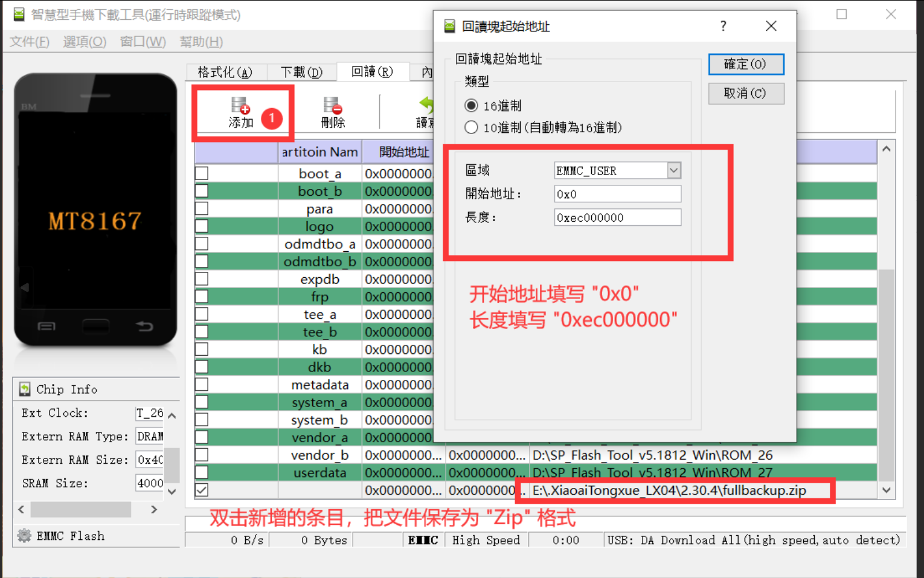Open the EMMC_USER region dropdown
The width and height of the screenshot is (924, 578).
[673, 170]
